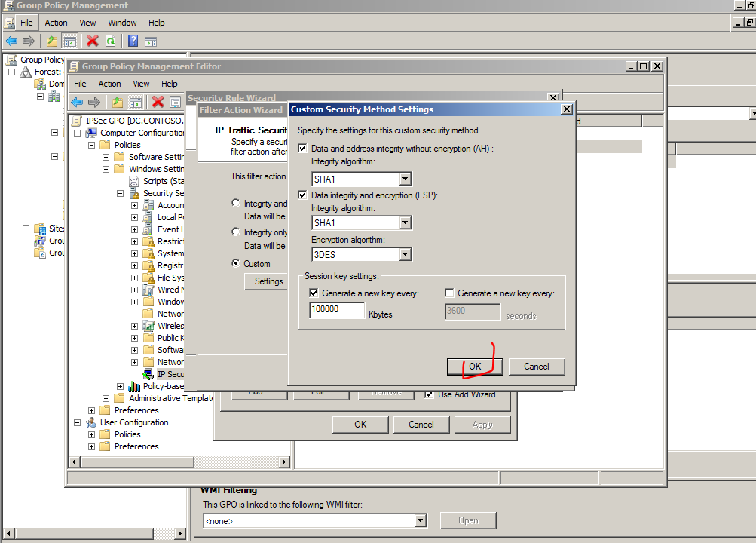Expand Sites node in main tree
Viewport: 756px width, 543px height.
click(26, 229)
